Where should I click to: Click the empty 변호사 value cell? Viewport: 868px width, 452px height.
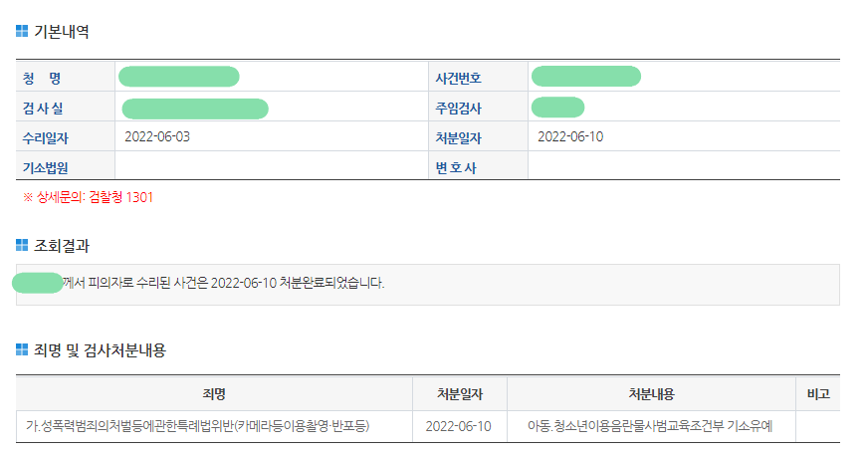point(683,166)
